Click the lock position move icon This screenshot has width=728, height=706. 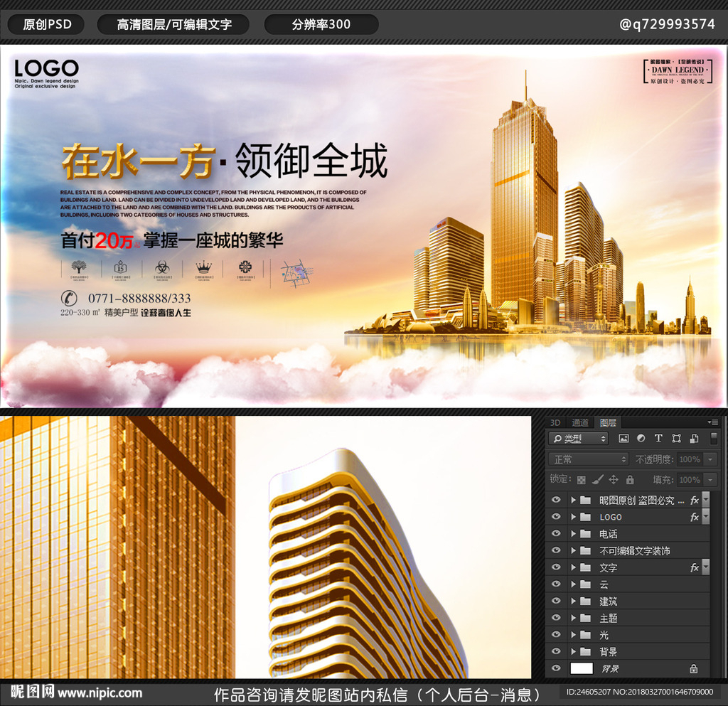tap(614, 479)
